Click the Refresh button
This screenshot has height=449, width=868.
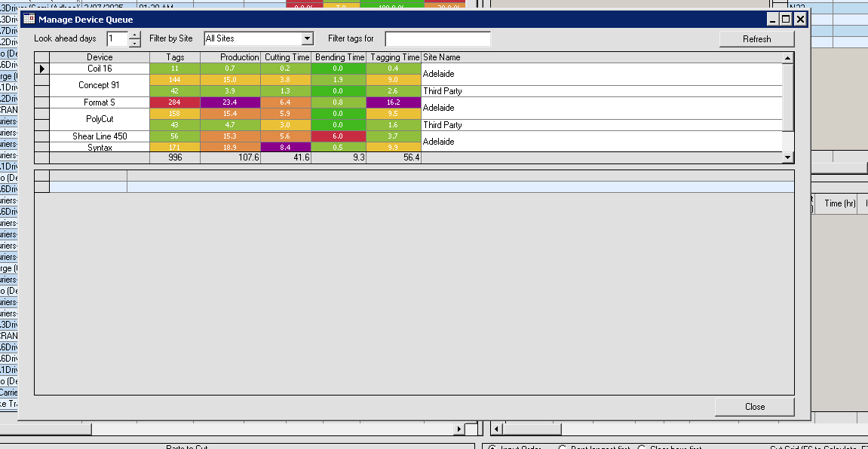(756, 38)
